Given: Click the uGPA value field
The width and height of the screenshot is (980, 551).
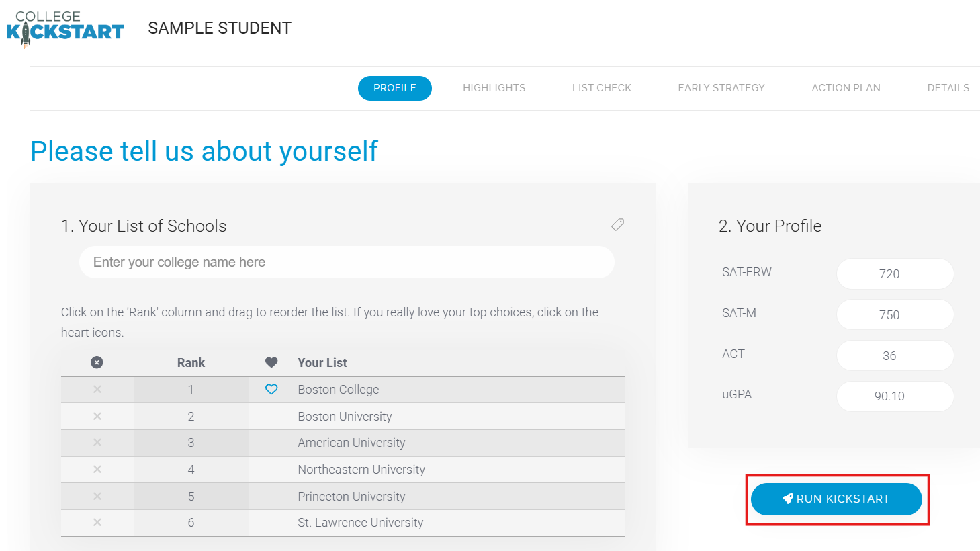Looking at the screenshot, I should (895, 396).
